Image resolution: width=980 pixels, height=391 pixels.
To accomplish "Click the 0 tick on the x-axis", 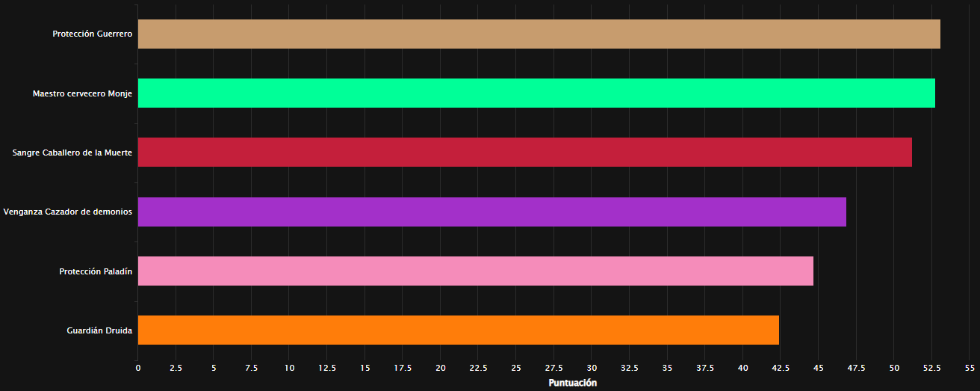I will click(137, 368).
